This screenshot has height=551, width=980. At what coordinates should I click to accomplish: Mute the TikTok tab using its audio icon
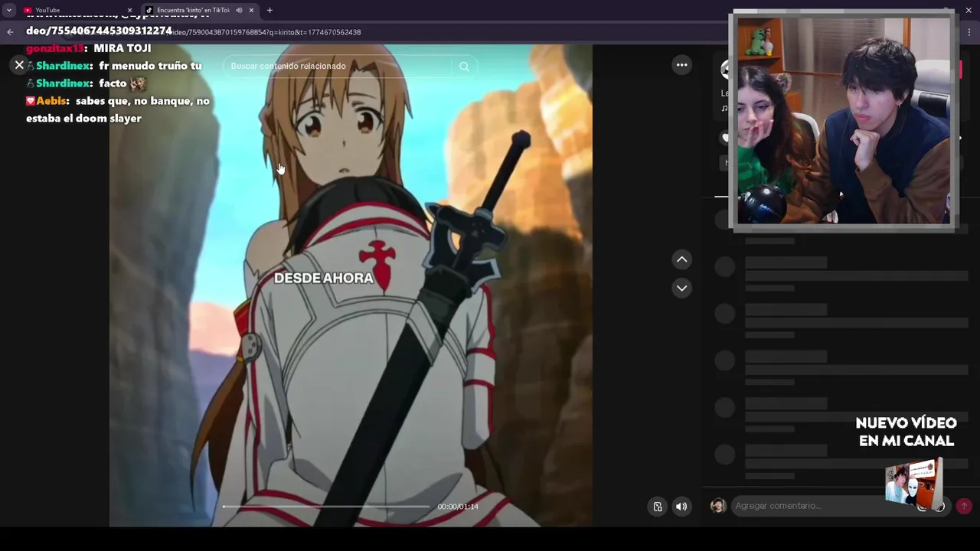pyautogui.click(x=239, y=10)
